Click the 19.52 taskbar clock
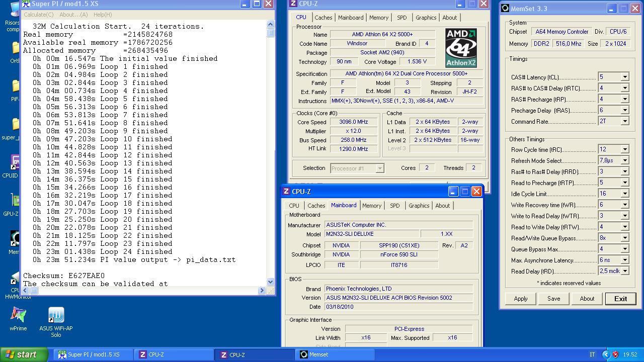This screenshot has height=362, width=644. click(630, 354)
